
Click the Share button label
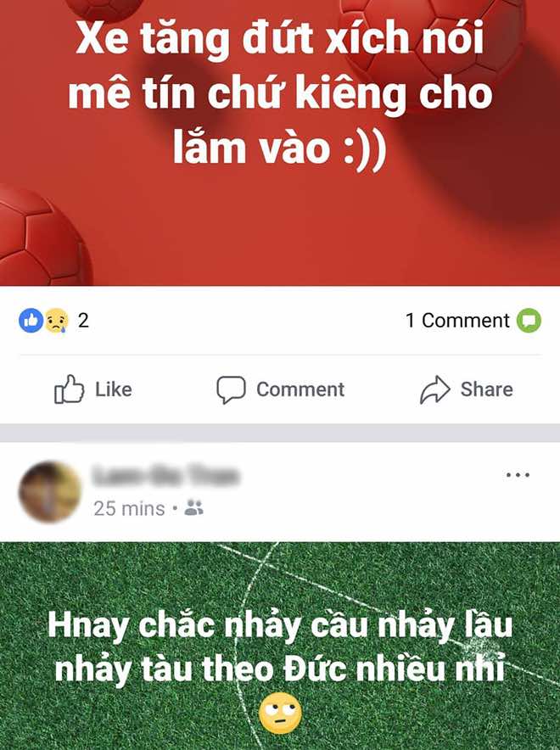[487, 389]
